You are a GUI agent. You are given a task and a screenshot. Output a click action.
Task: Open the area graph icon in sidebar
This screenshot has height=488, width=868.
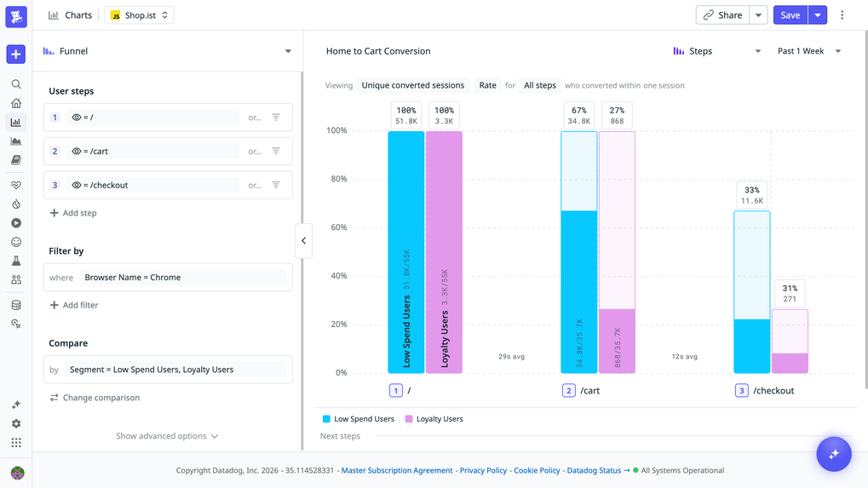(16, 141)
